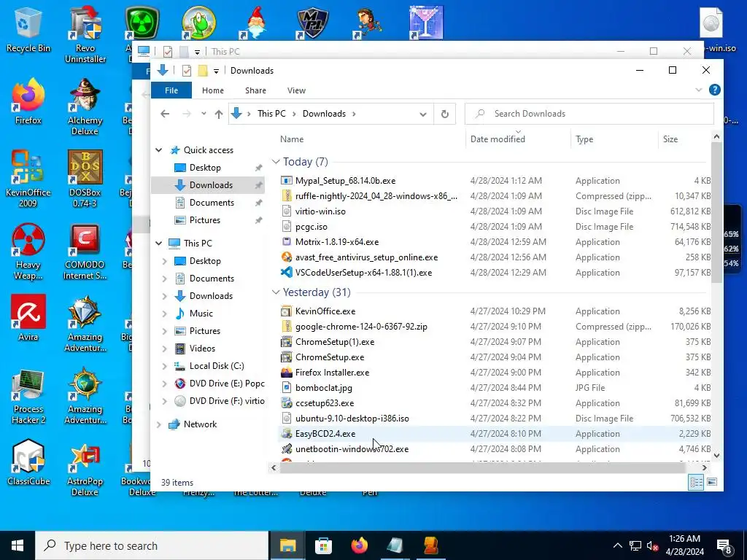The image size is (747, 560).
Task: Open the Home ribbon tab
Action: 213,90
